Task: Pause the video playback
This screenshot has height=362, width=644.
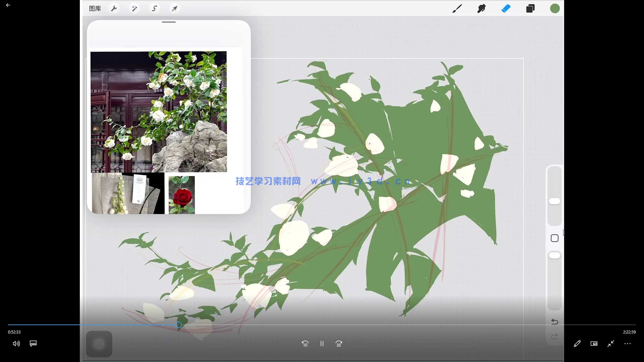Action: coord(322,344)
